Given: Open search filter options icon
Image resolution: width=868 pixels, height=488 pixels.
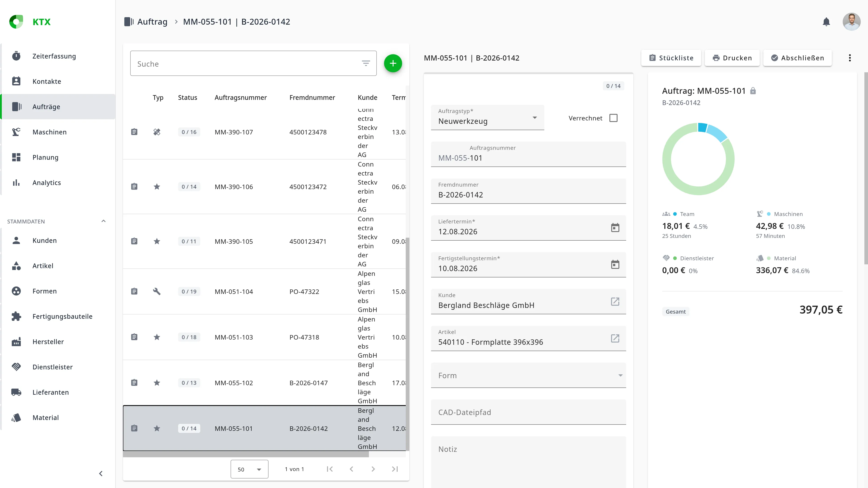Looking at the screenshot, I should pyautogui.click(x=366, y=63).
